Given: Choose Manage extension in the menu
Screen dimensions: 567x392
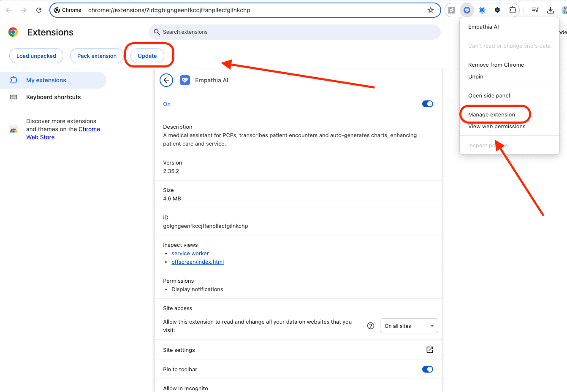Looking at the screenshot, I should [x=510, y=114].
